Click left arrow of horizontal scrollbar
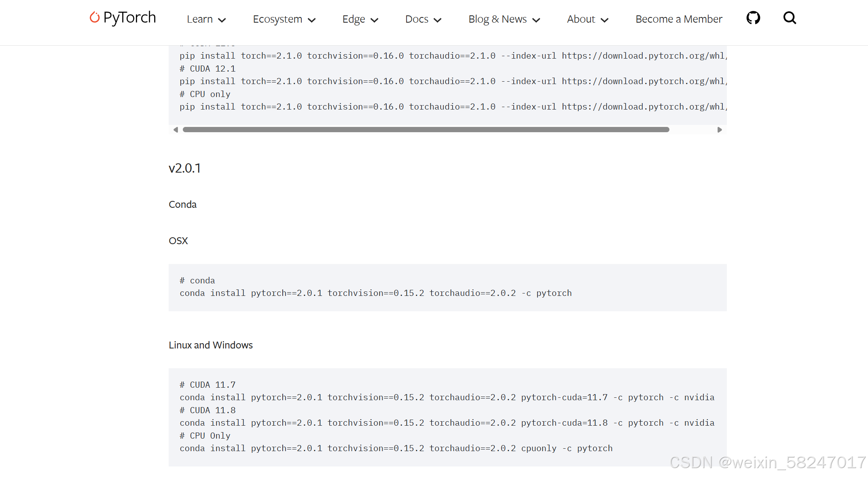 176,130
